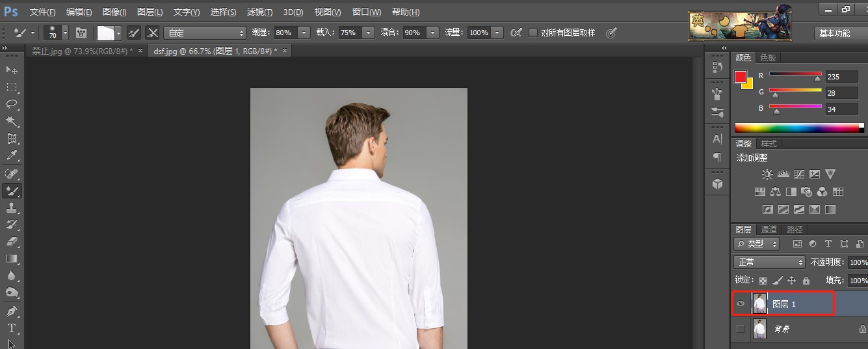
Task: Open the collapsed Paragraph panel icon
Action: point(718,157)
